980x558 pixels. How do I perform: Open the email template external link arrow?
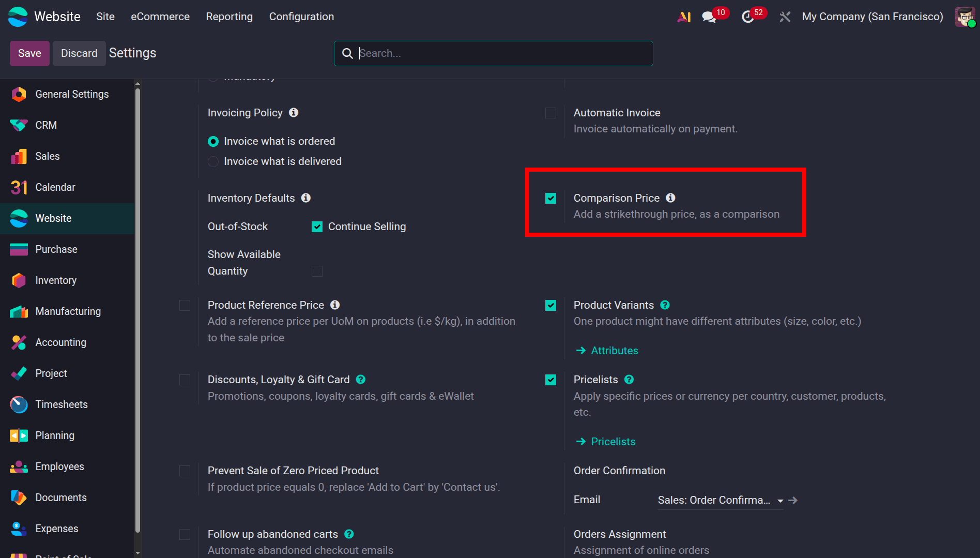793,500
